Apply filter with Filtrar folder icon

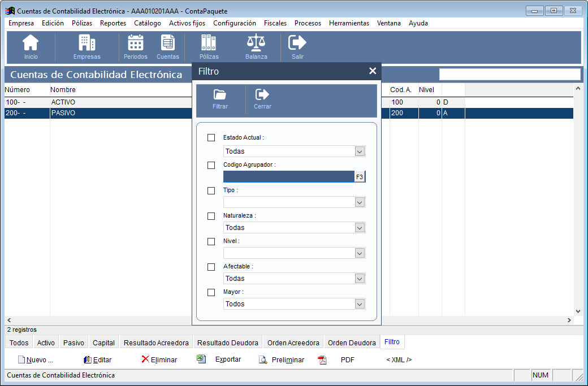(x=220, y=94)
